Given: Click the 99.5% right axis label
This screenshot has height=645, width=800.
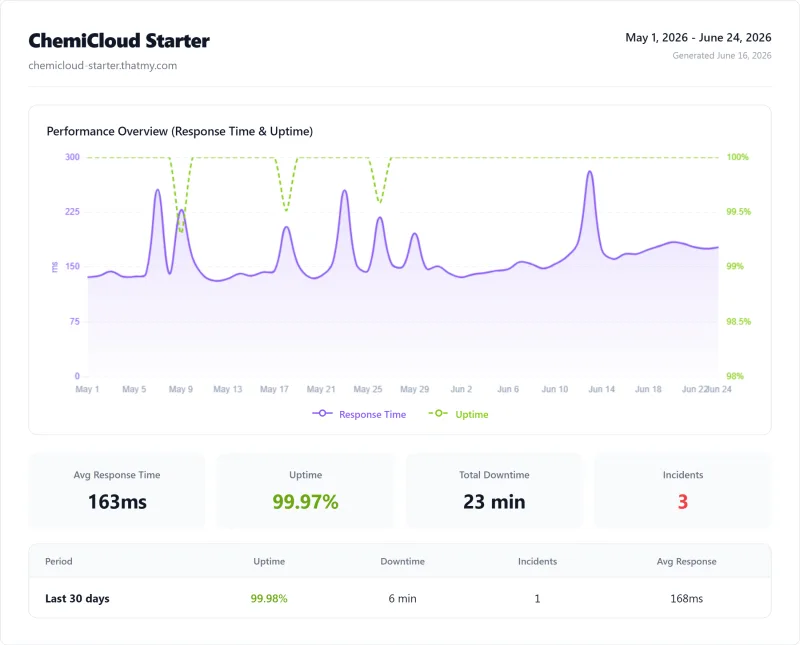Looking at the screenshot, I should (738, 211).
